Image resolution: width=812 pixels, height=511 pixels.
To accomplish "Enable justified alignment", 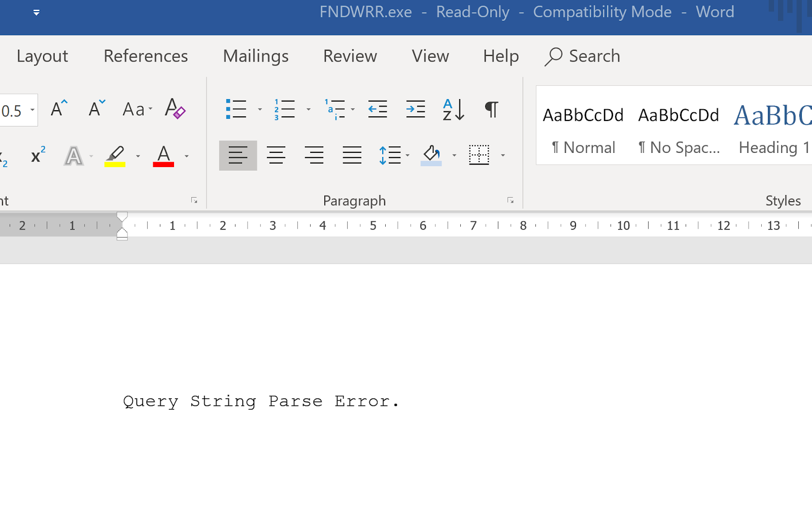I will [x=352, y=155].
